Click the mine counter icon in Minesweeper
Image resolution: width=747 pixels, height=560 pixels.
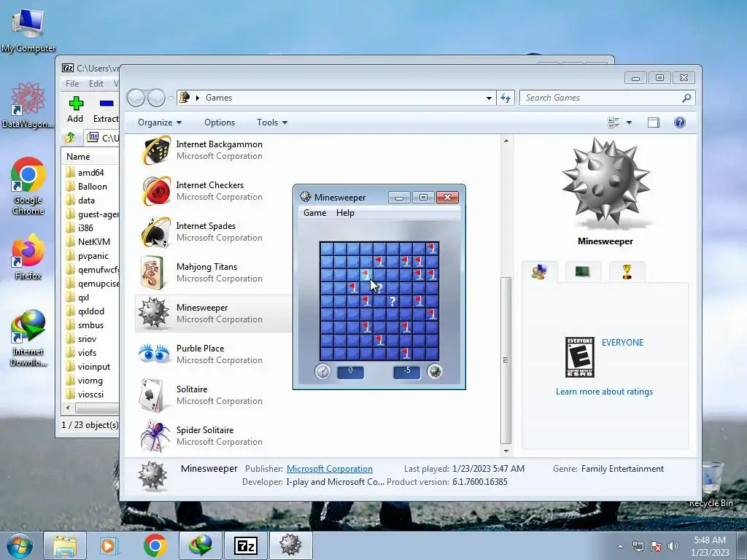point(435,371)
